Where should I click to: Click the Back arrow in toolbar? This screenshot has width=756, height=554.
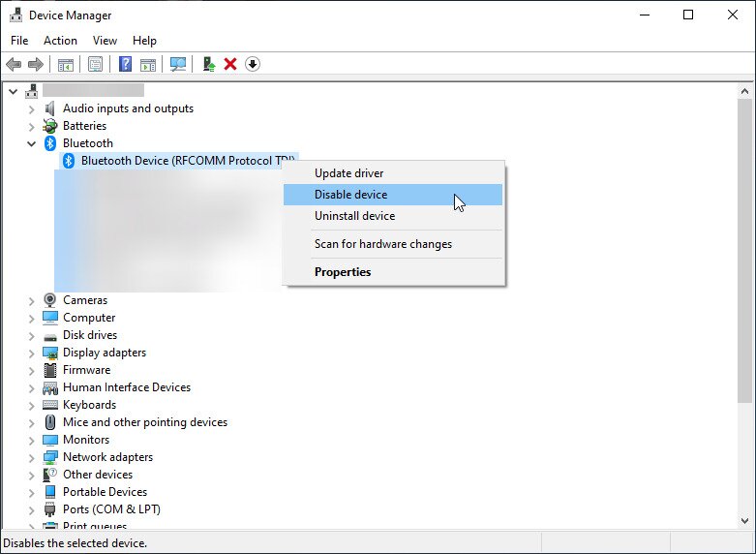pos(14,64)
